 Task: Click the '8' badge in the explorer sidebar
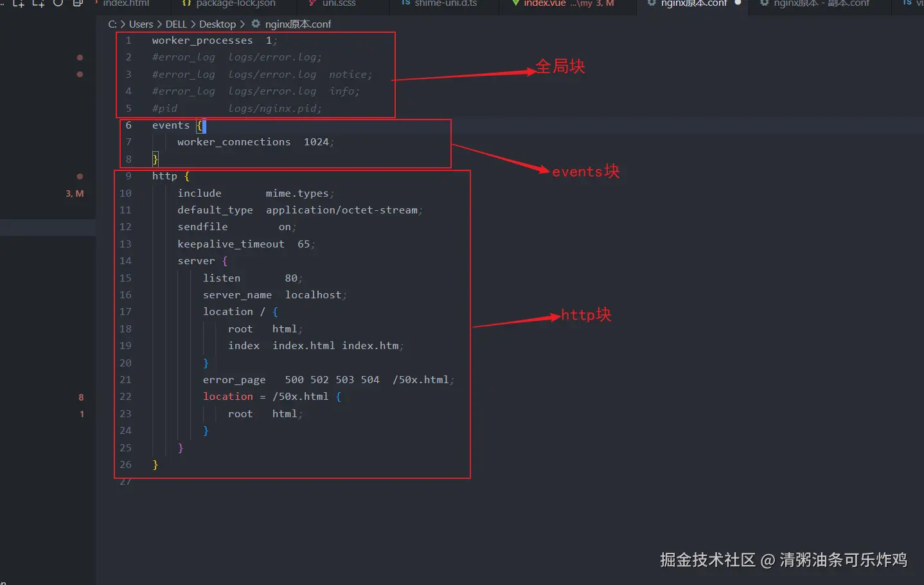pyautogui.click(x=81, y=397)
